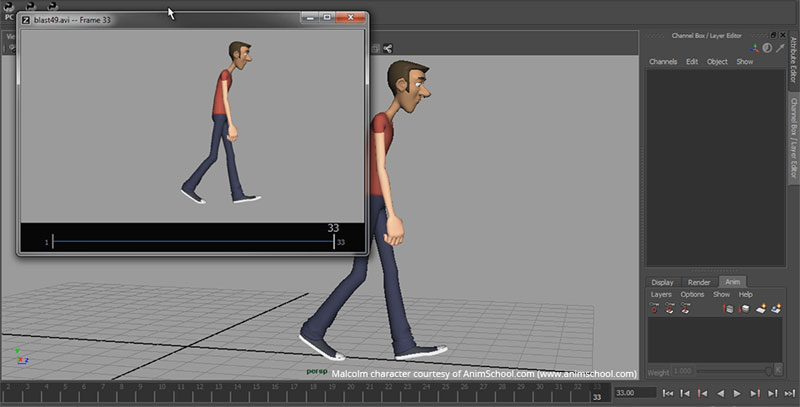Open the Help menu in Layer Editor

point(745,294)
